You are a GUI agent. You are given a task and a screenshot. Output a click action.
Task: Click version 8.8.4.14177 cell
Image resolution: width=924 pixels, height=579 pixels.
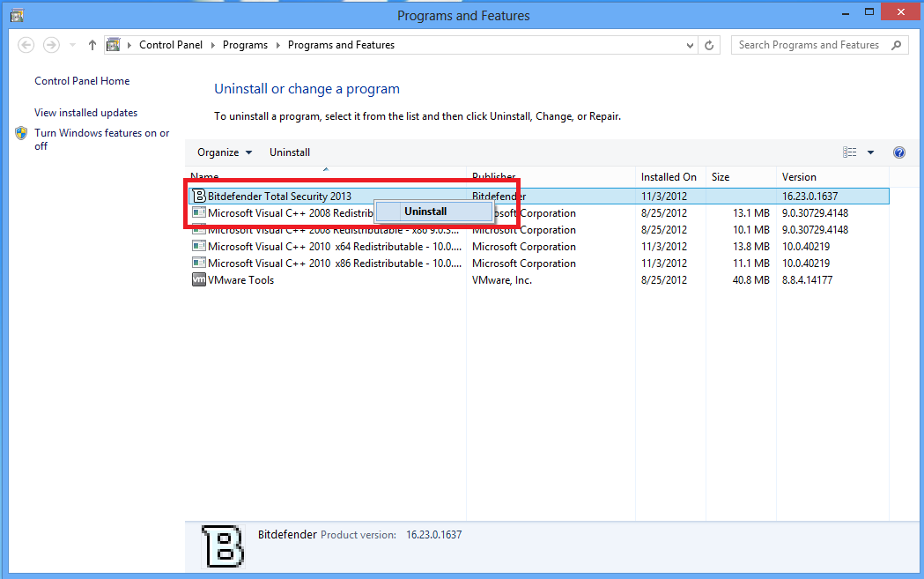(x=808, y=280)
